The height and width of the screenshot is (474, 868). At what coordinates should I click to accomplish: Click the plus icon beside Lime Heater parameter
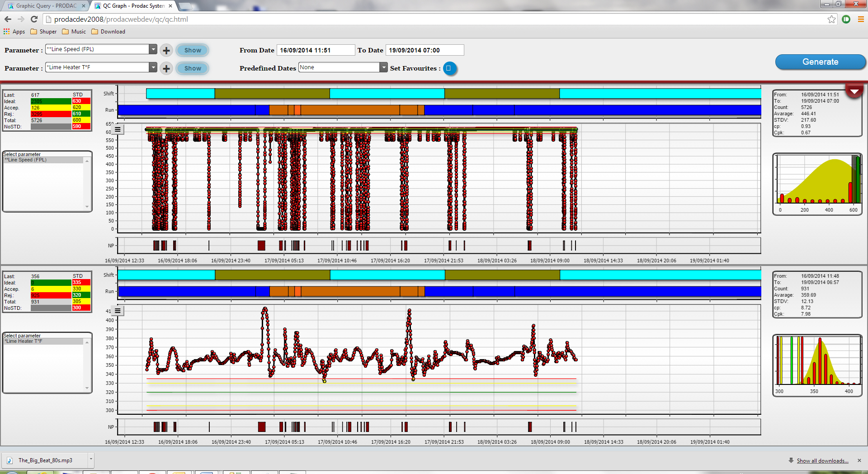point(166,68)
